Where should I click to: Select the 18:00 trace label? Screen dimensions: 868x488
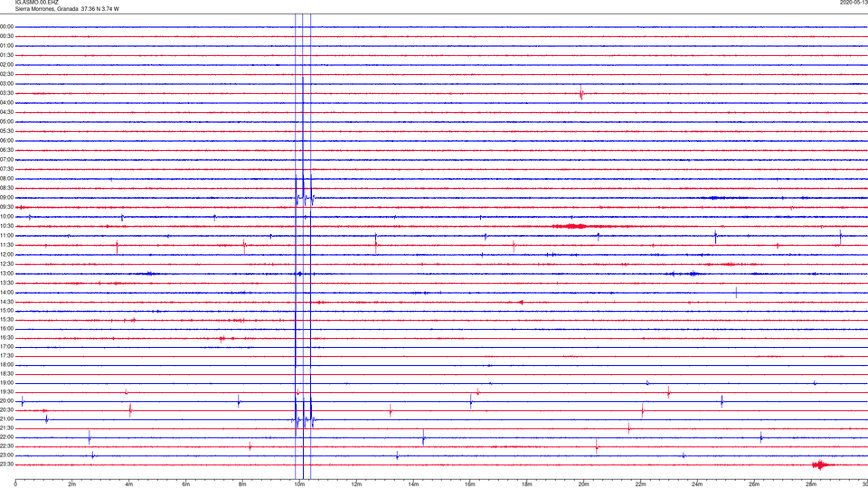6,365
